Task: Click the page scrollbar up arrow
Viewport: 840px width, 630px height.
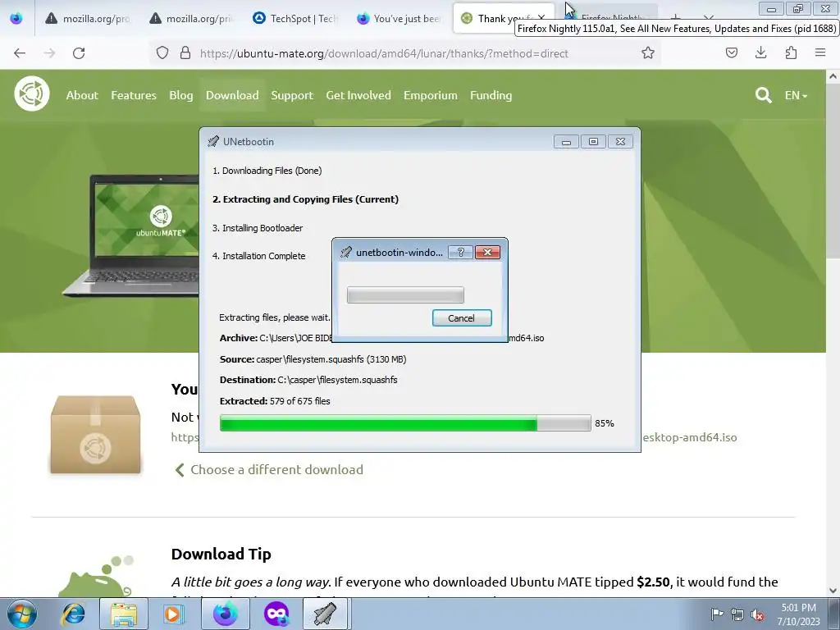Action: click(x=833, y=76)
